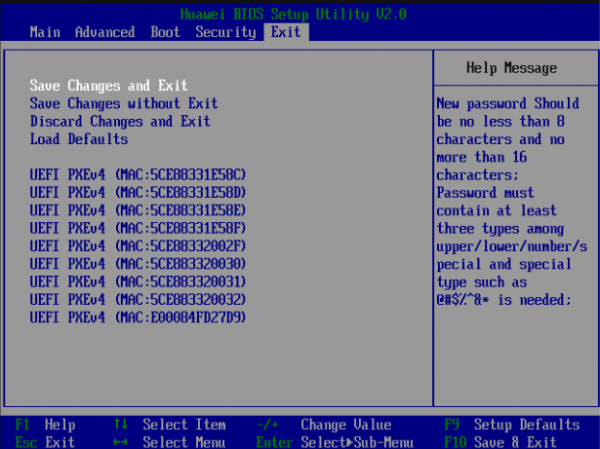Select UEFI PXEv4 entry MAC:5CE883320031
The height and width of the screenshot is (449, 600).
coord(138,282)
